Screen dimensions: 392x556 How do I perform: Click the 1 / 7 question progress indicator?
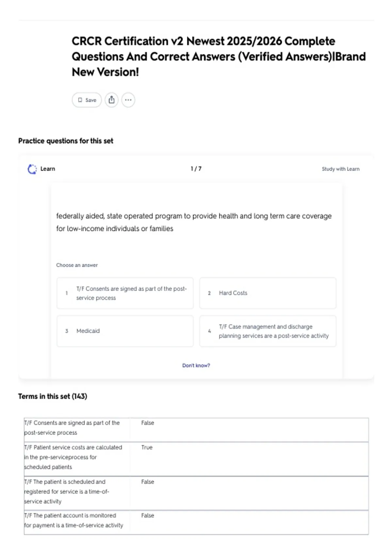tap(196, 169)
